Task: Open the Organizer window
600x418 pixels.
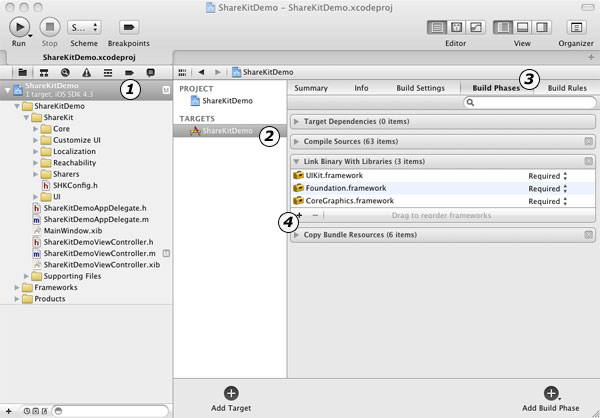Action: click(576, 28)
